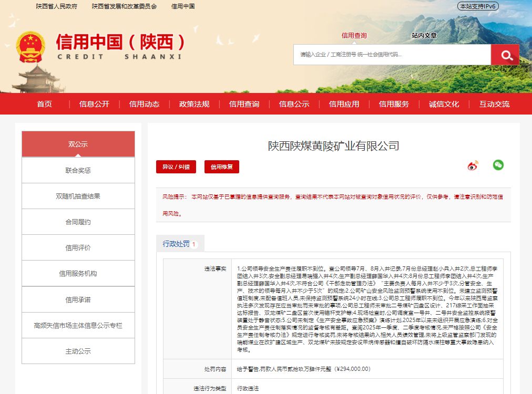Open 互动交流 in the navigation bar

(x=494, y=104)
